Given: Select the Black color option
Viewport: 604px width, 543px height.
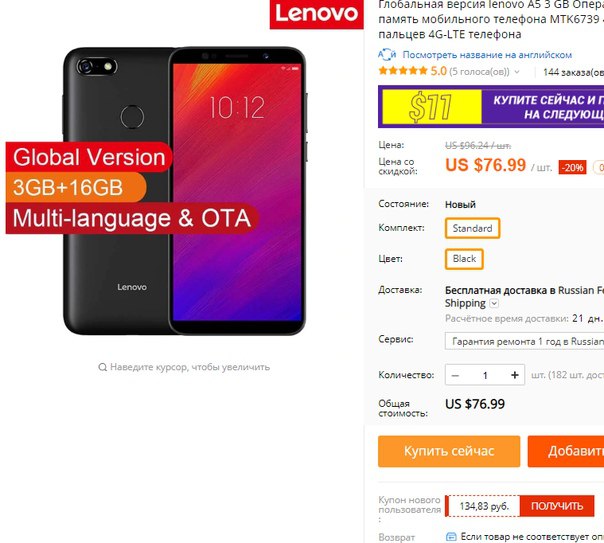Looking at the screenshot, I should (x=464, y=259).
